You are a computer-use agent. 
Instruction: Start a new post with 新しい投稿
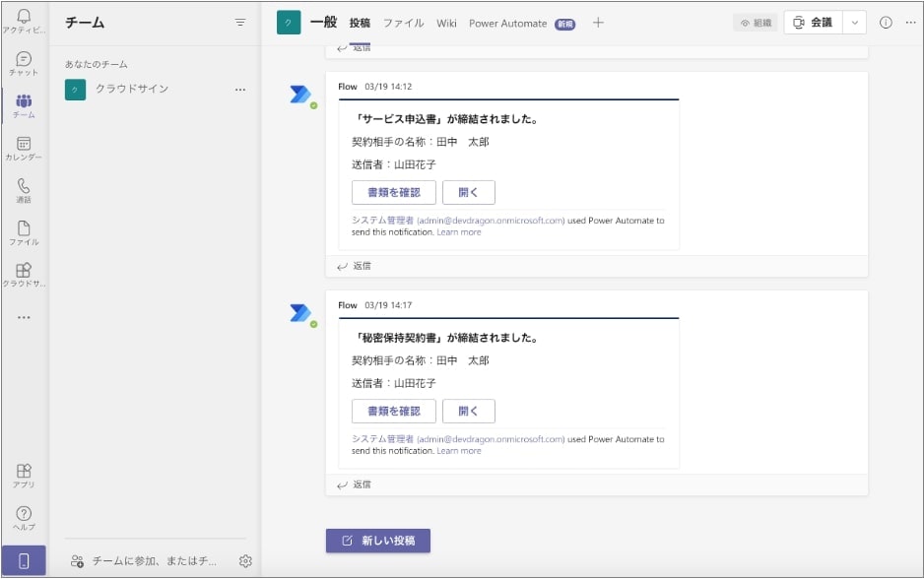(378, 541)
